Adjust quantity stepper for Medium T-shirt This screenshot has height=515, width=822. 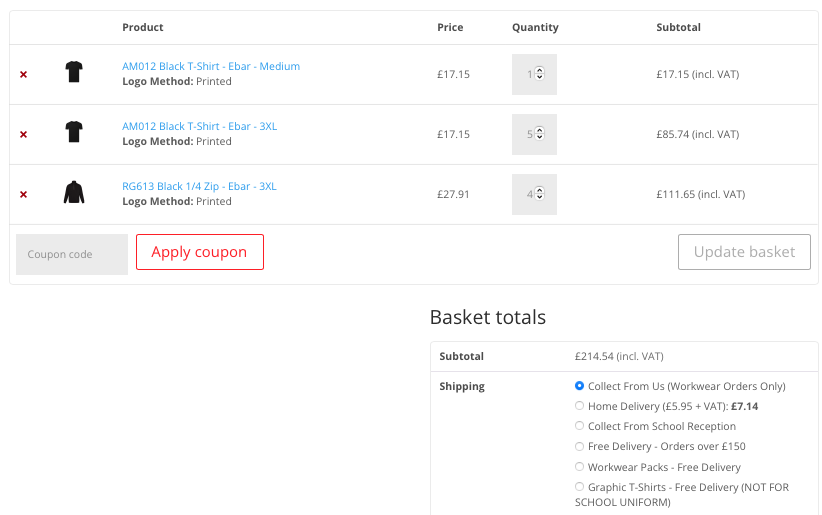(x=539, y=74)
